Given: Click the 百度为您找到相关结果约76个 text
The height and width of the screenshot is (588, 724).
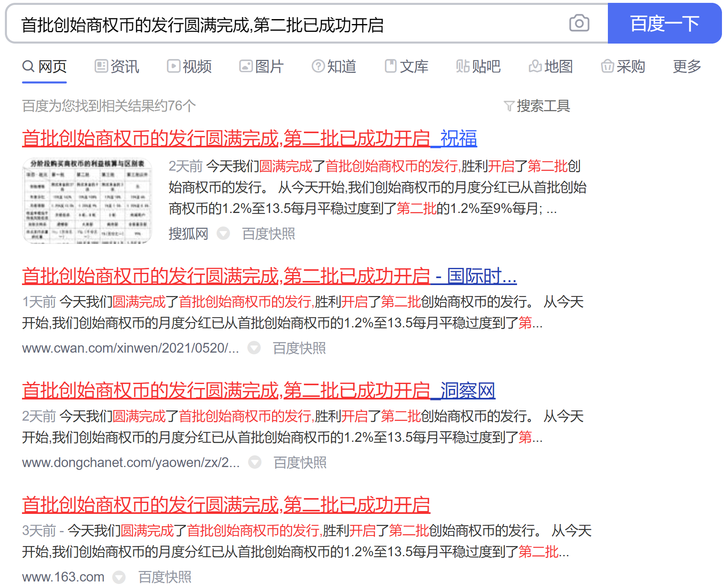Looking at the screenshot, I should pos(109,106).
